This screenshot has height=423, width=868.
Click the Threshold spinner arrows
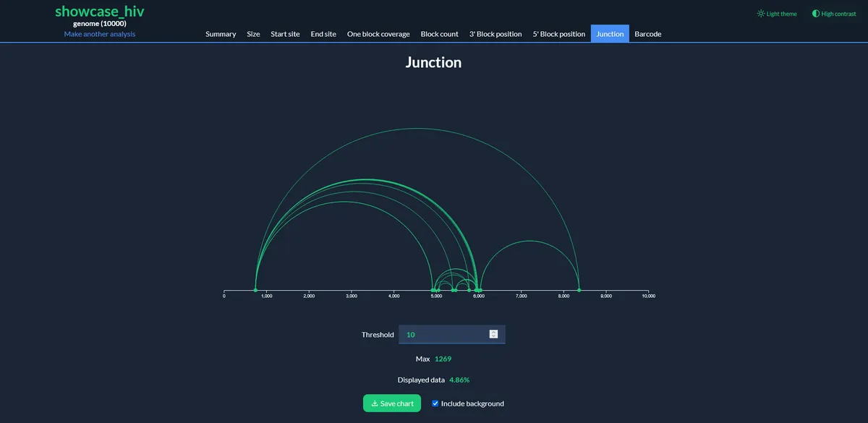493,334
